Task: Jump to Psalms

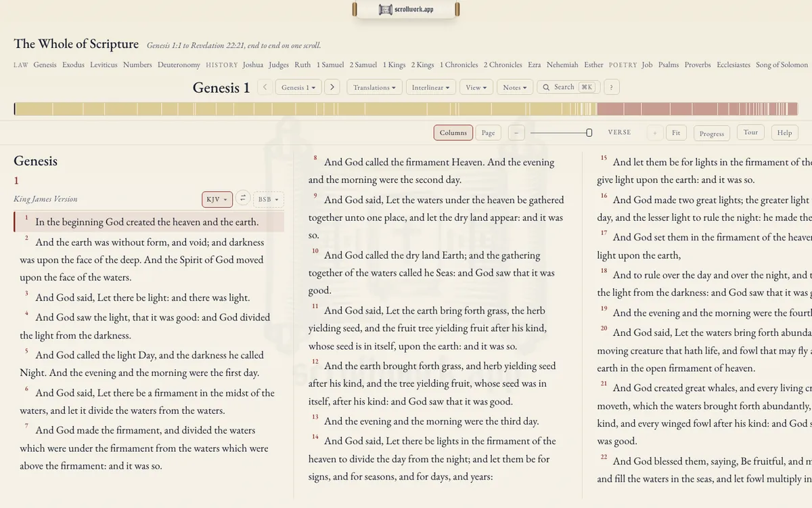Action: tap(669, 65)
